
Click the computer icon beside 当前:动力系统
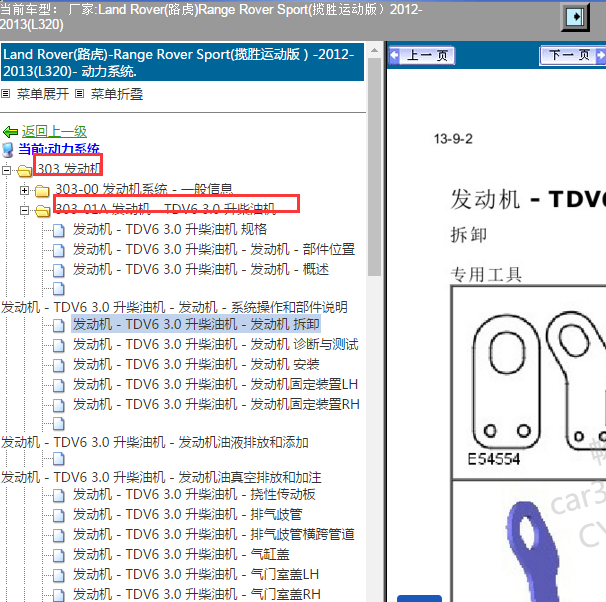coord(8,150)
